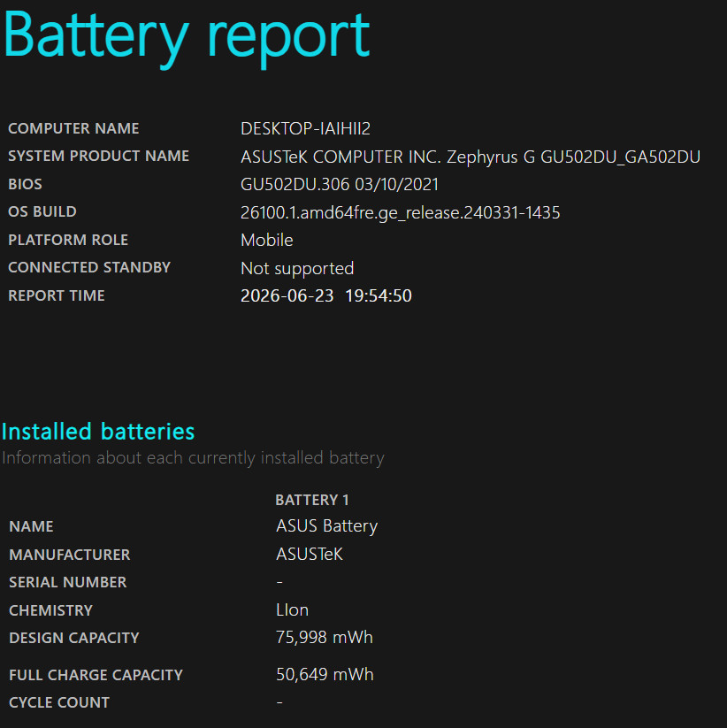Click the PLATFORM ROLE value Mobile

[x=267, y=240]
